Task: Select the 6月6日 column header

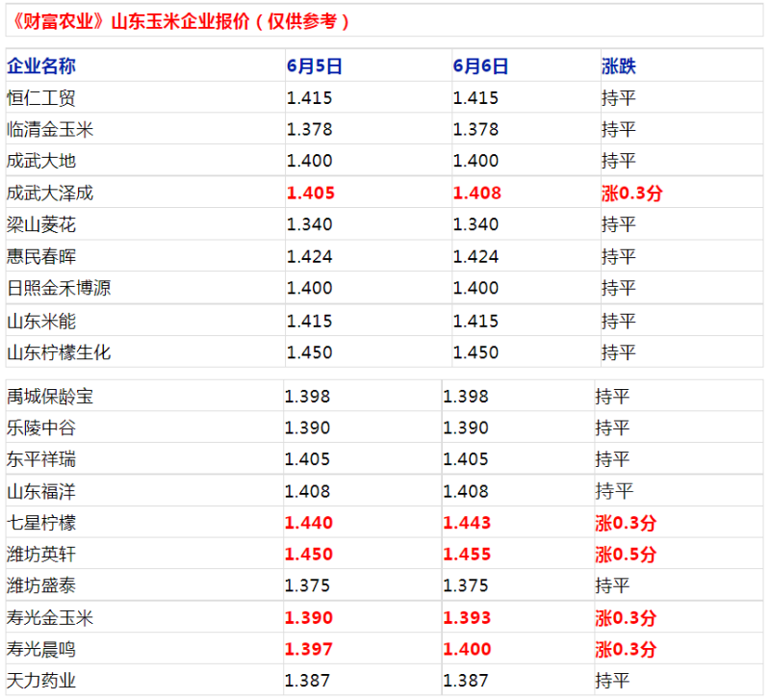Action: pyautogui.click(x=480, y=65)
